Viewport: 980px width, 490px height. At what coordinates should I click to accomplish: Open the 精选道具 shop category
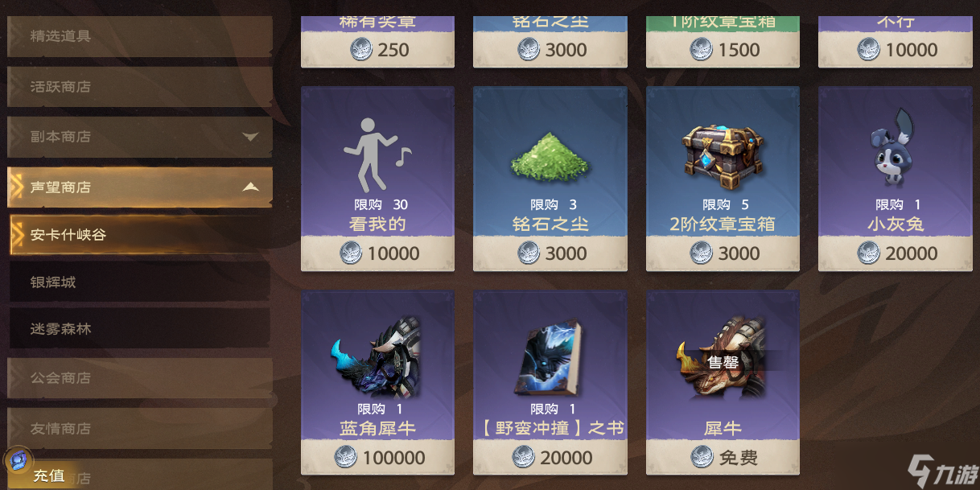click(x=140, y=36)
